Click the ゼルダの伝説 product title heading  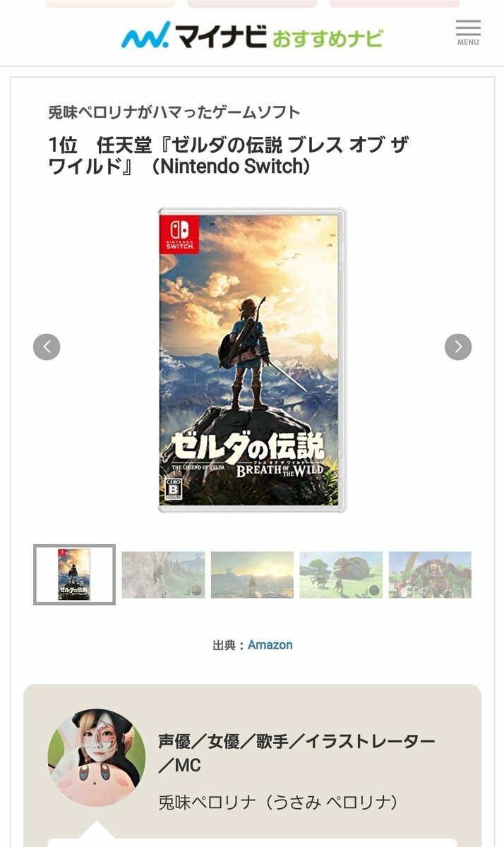click(x=229, y=156)
